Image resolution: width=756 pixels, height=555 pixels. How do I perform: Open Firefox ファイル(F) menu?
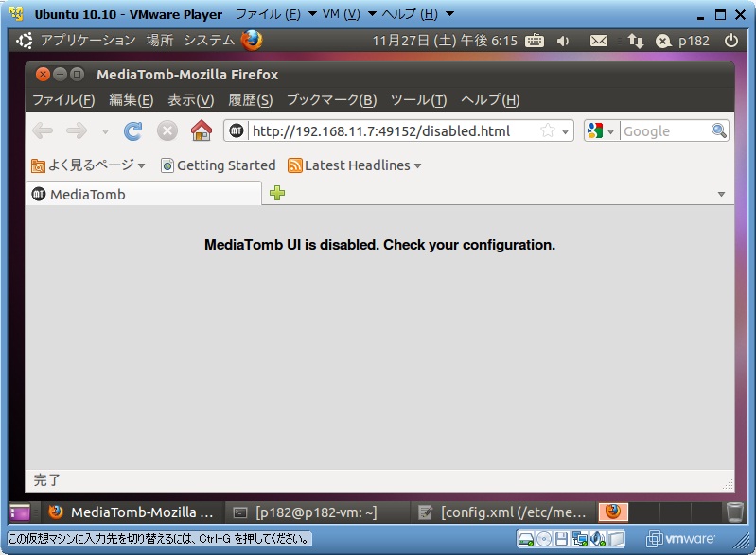coord(63,99)
